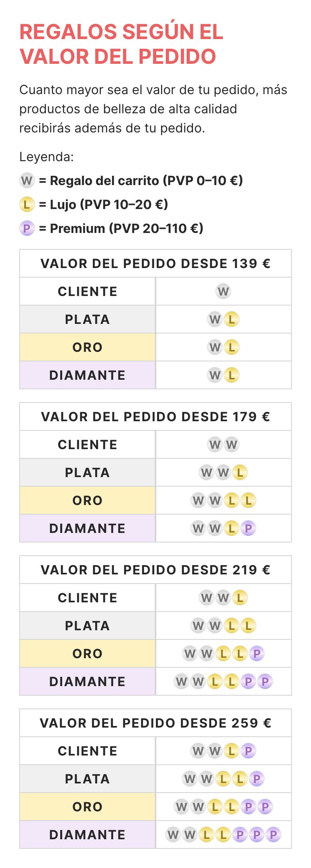The image size is (311, 868).
Task: Click the Diamante label in the 259 € table
Action: tap(87, 835)
